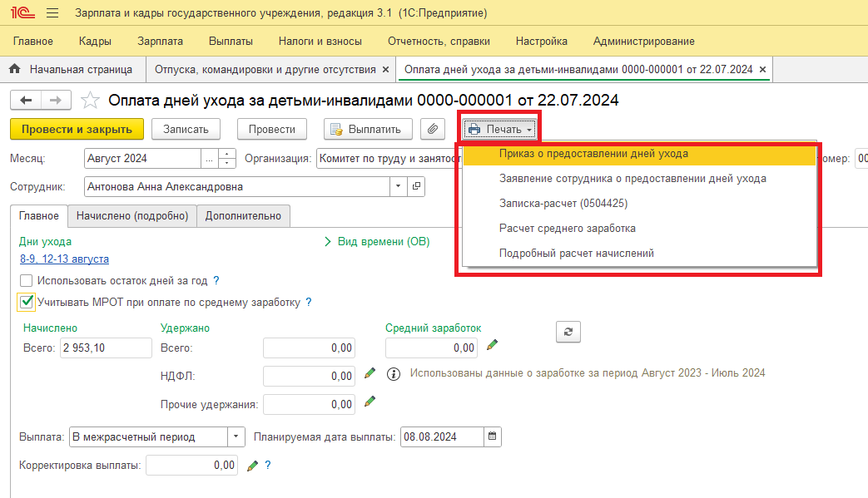Open the Кадры section menu
This screenshot has height=498, width=868.
[95, 42]
